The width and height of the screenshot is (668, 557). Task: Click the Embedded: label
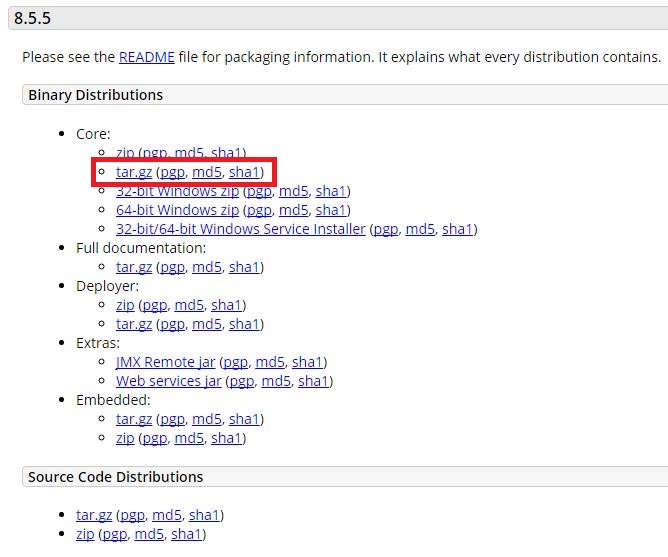[x=113, y=400]
